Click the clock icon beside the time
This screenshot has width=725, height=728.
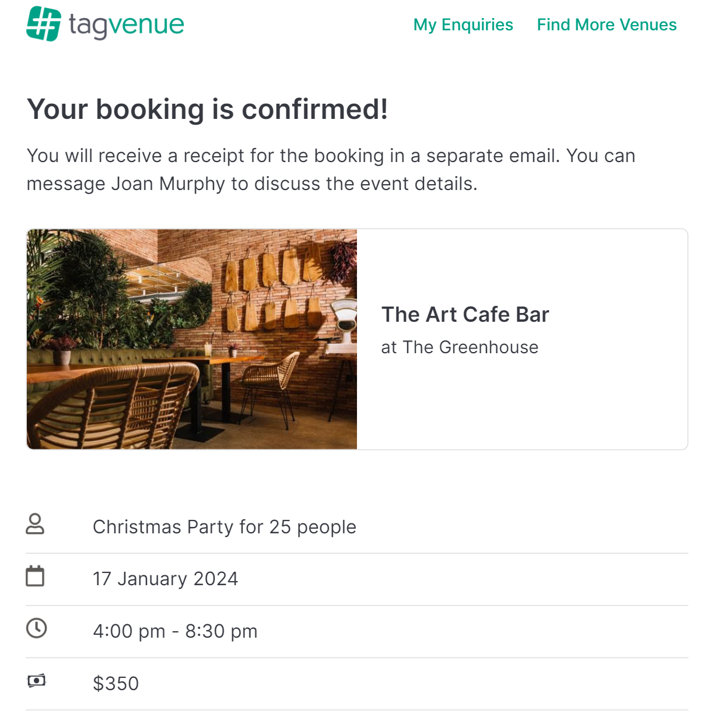tap(37, 628)
